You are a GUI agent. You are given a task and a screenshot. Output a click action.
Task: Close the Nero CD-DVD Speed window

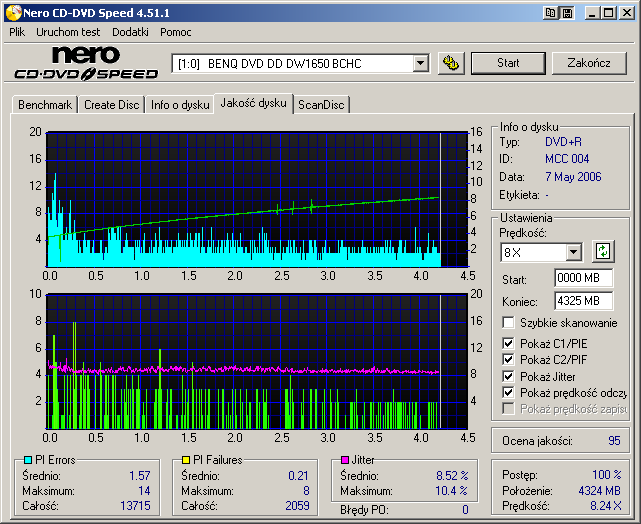tap(626, 13)
